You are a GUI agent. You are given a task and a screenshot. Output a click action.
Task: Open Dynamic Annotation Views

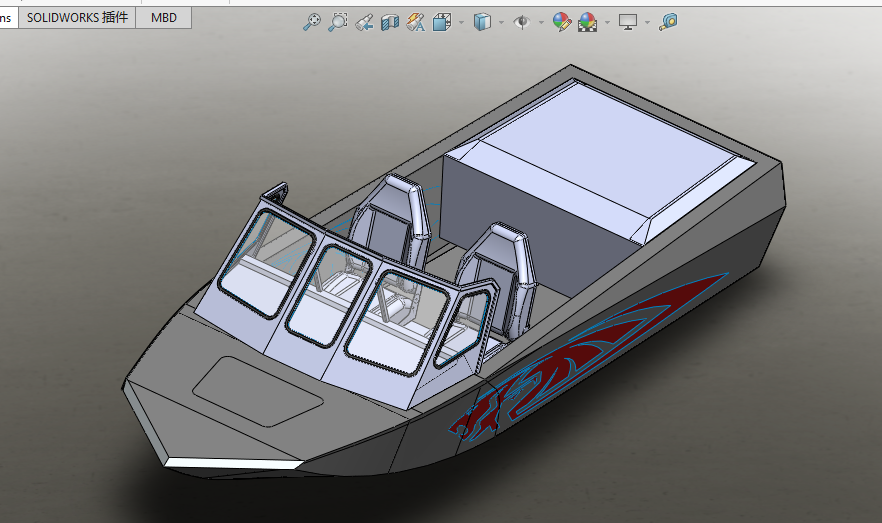(416, 21)
